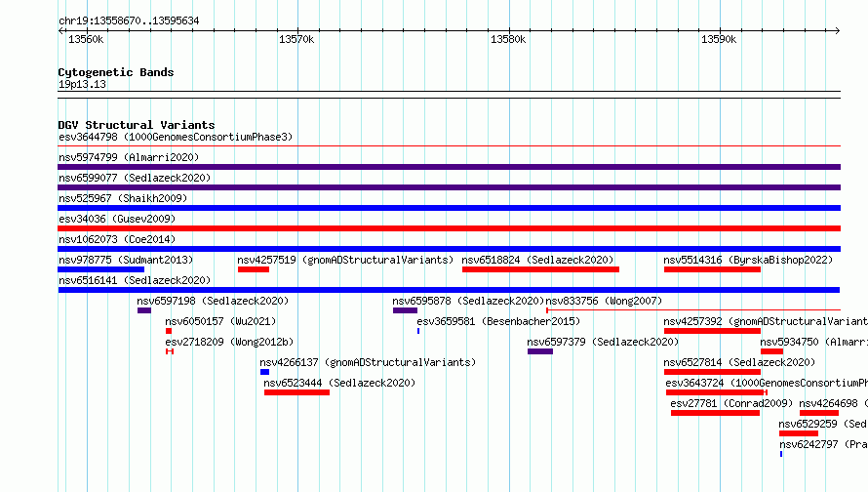This screenshot has height=492, width=868.
Task: Open the nsv1062073 (Coe2014) label
Action: pyautogui.click(x=117, y=239)
